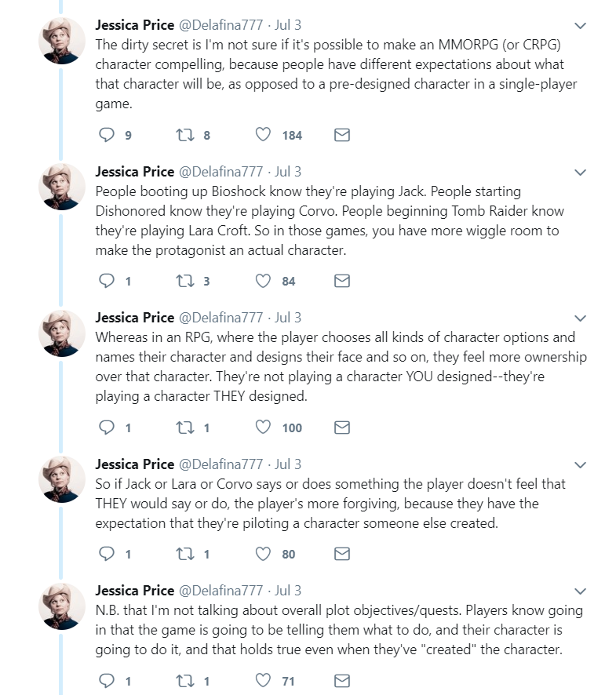The height and width of the screenshot is (695, 616).
Task: Like the 'player's more forgiving' tweet
Action: (264, 554)
